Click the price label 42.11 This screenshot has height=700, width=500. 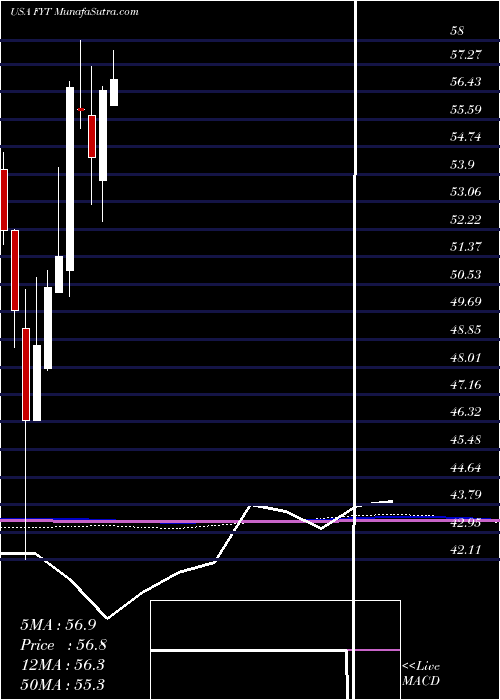466,550
